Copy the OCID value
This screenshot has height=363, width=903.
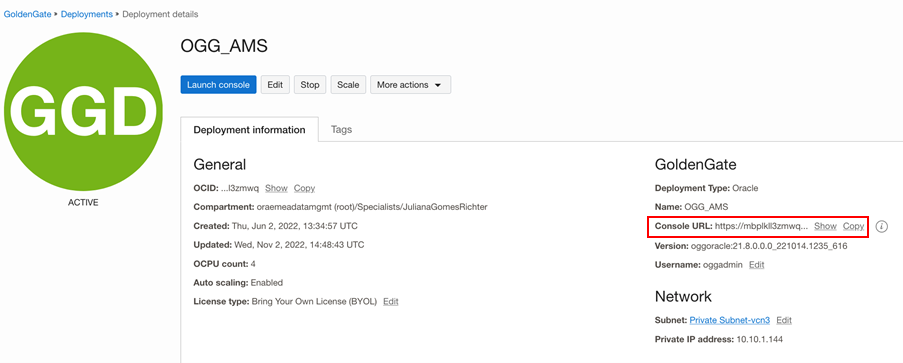coord(304,188)
